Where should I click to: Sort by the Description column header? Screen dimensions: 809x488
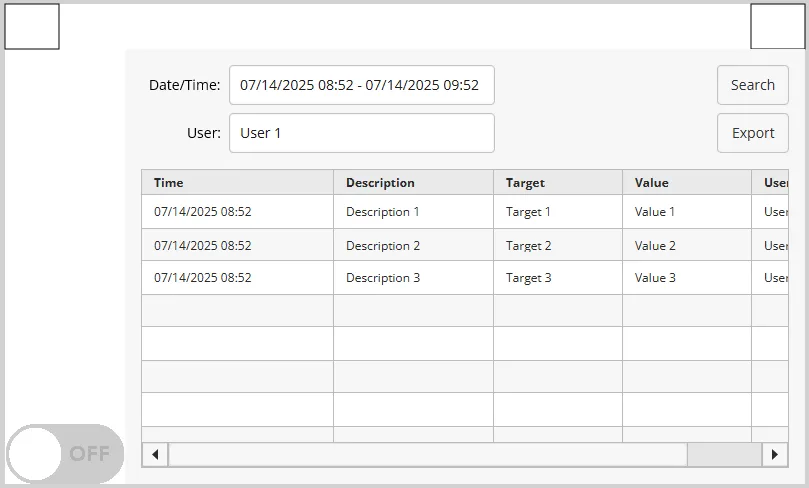[413, 183]
